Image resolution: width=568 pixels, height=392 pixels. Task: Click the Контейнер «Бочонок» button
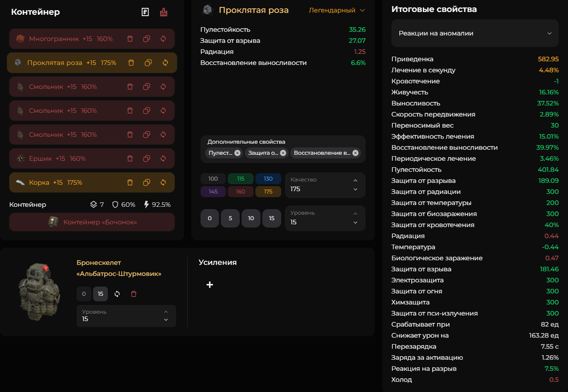tap(92, 222)
